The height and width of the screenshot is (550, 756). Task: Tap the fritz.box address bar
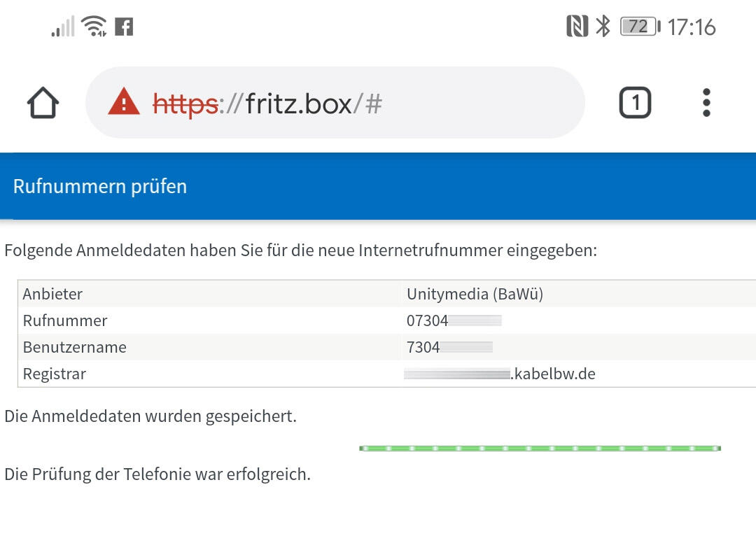pos(335,104)
